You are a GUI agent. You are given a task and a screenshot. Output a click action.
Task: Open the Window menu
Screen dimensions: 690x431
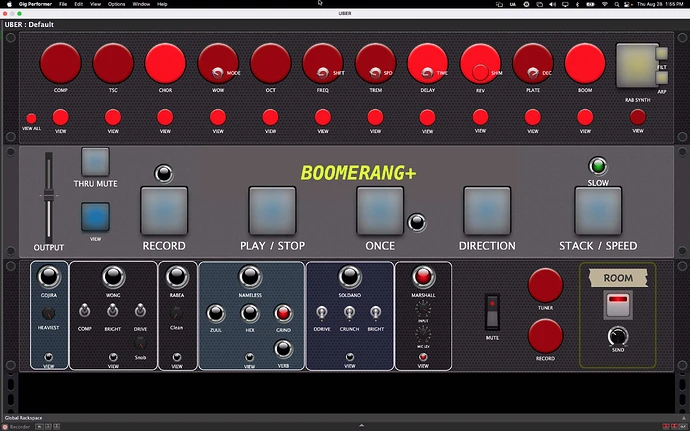pos(142,4)
